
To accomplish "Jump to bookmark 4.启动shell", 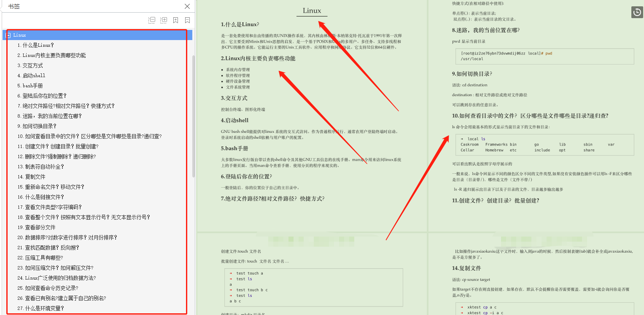I will tap(31, 75).
